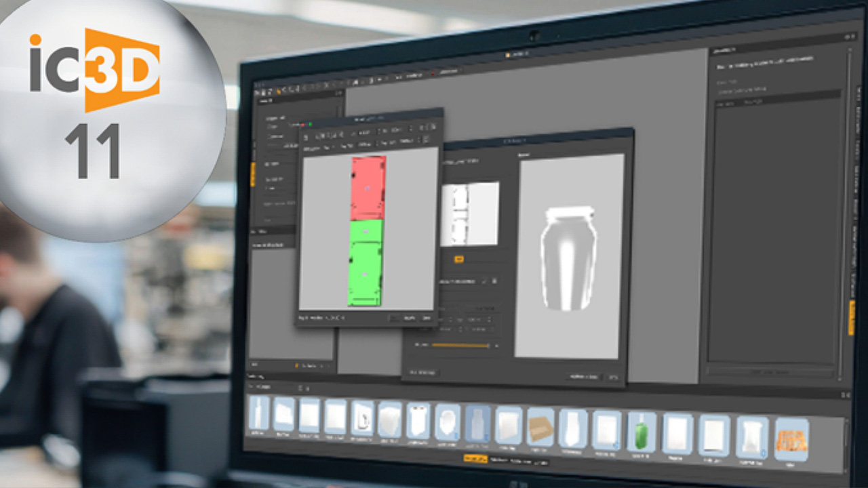Screen dimensions: 868x488
Task: Click the rightmost button at the jar dialog bottom
Action: (613, 378)
